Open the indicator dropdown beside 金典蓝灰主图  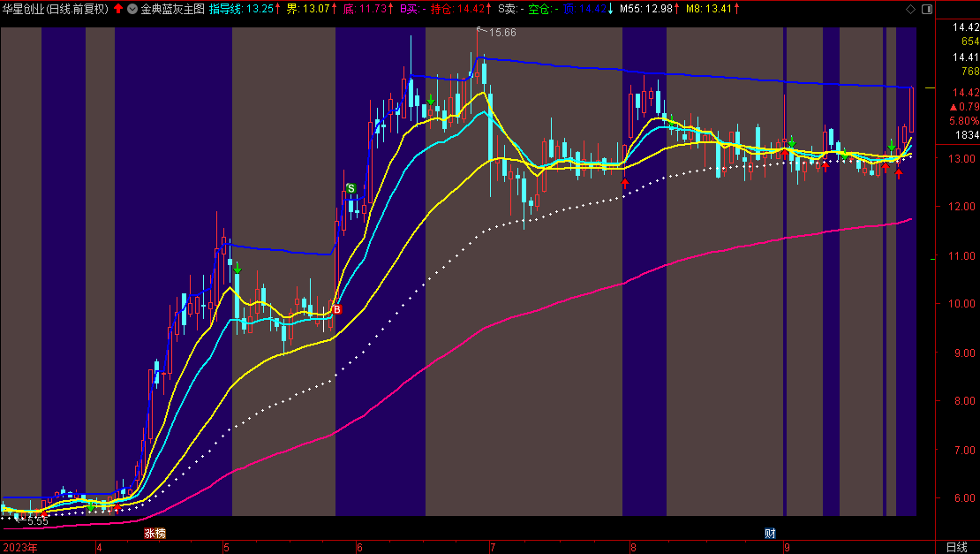pos(132,9)
